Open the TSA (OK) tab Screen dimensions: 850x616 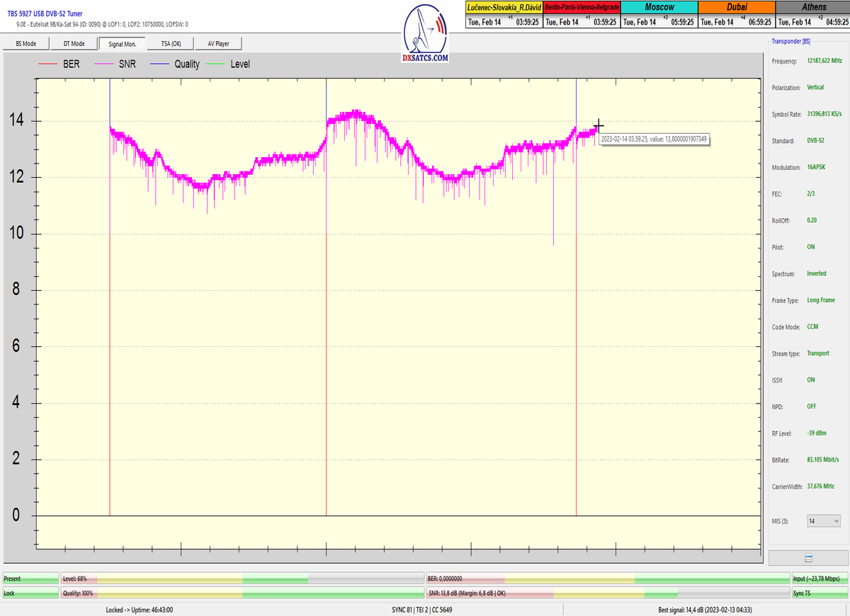pyautogui.click(x=170, y=44)
